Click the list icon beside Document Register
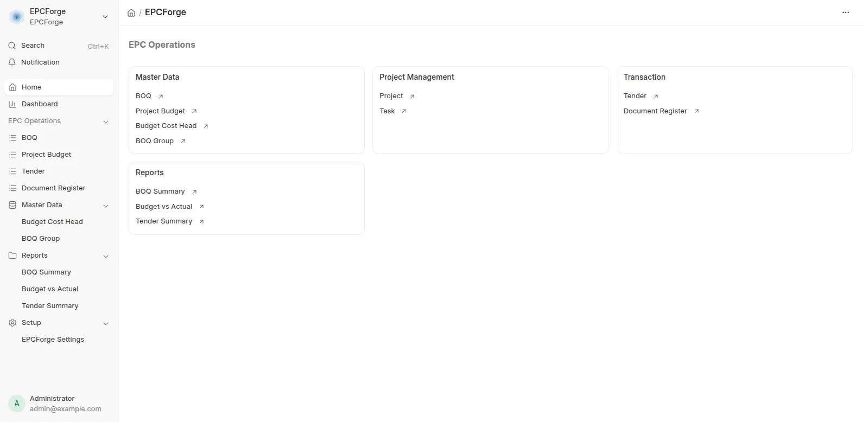The image size is (868, 422). (x=12, y=188)
